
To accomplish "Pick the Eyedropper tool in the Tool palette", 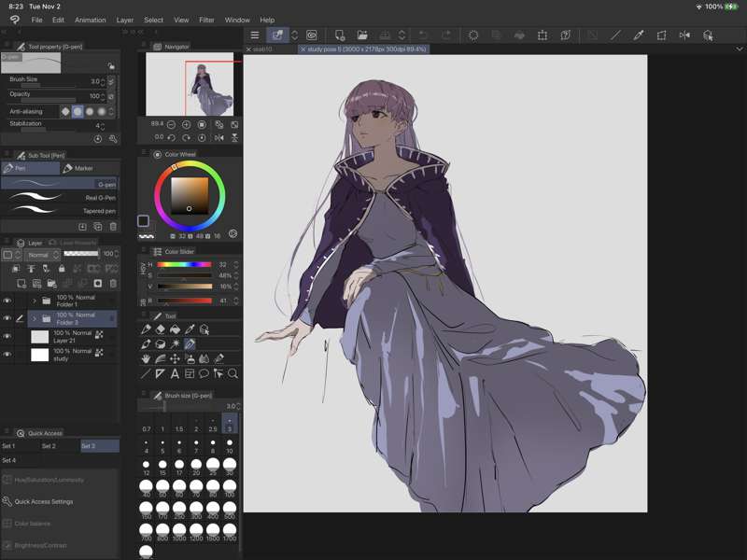I will point(190,329).
